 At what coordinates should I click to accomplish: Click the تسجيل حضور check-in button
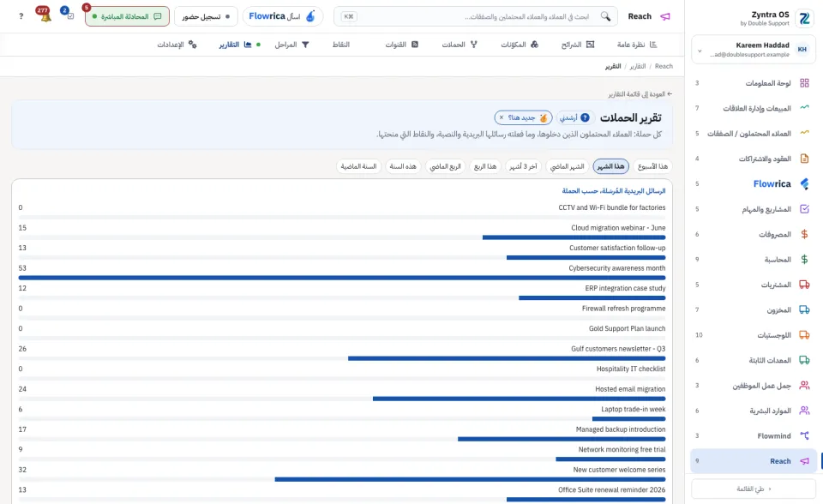click(206, 16)
